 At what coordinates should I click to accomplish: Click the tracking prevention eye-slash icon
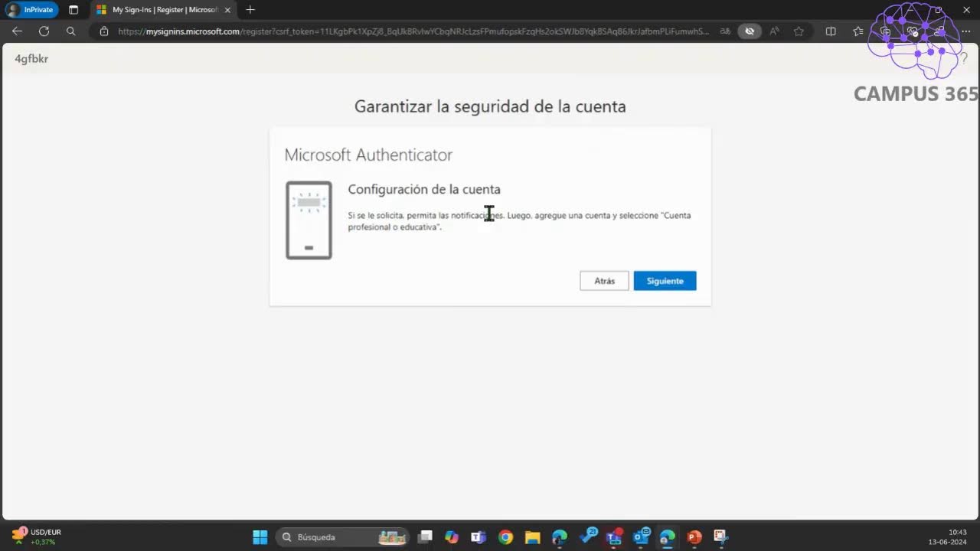pyautogui.click(x=750, y=31)
